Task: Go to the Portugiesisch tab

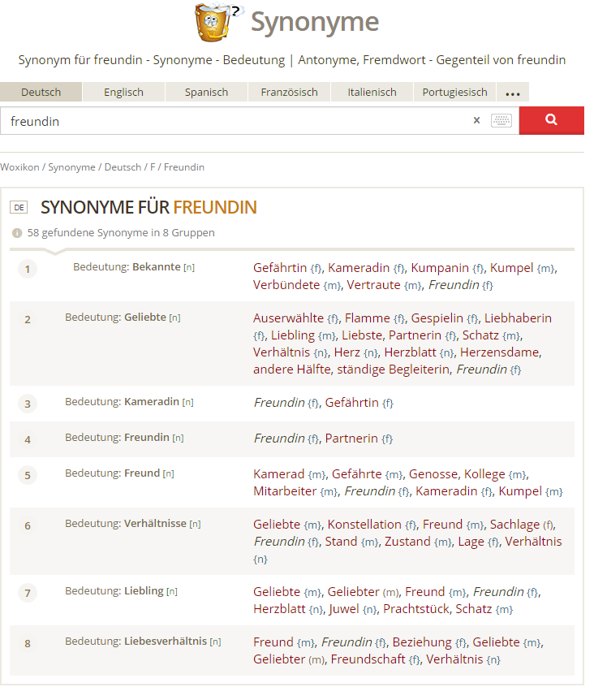Action: pyautogui.click(x=455, y=93)
